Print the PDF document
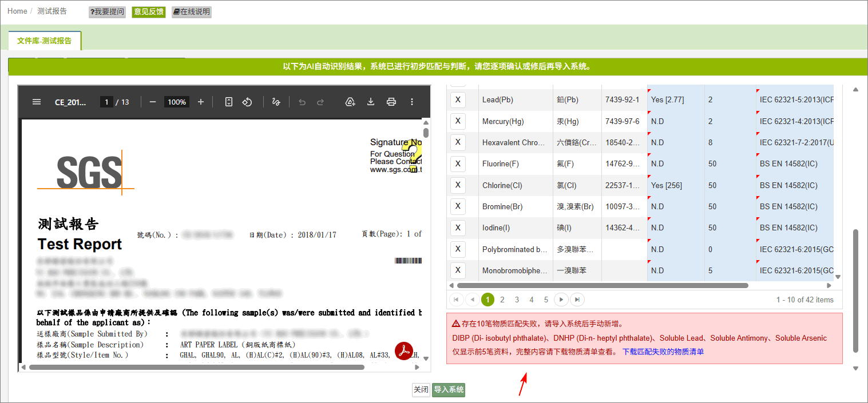The height and width of the screenshot is (403, 868). pyautogui.click(x=391, y=102)
